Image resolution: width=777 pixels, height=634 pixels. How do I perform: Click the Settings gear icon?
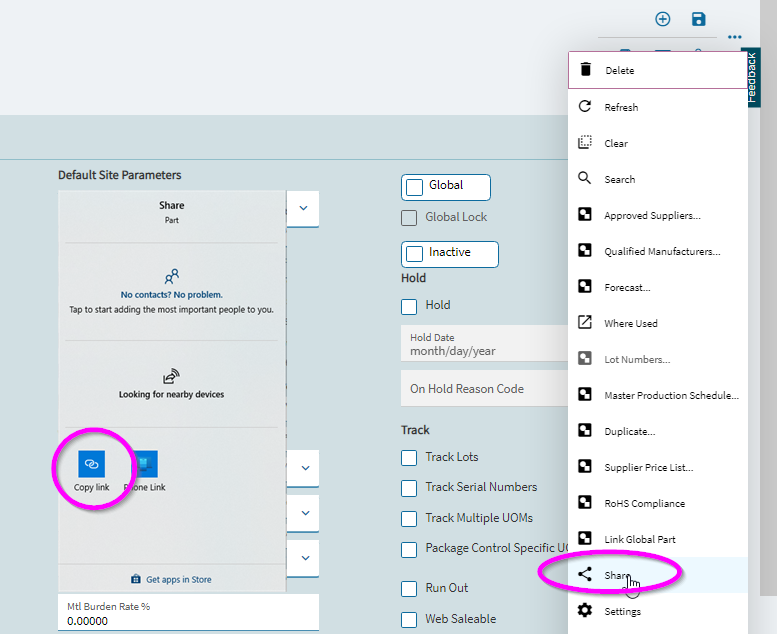click(x=586, y=611)
